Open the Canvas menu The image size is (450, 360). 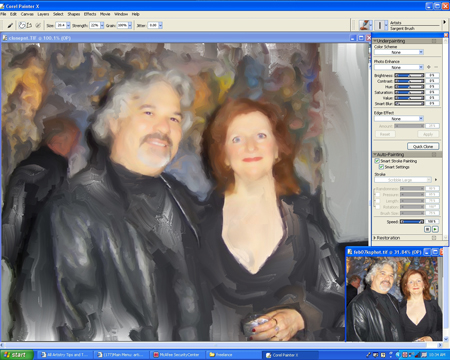tap(27, 14)
